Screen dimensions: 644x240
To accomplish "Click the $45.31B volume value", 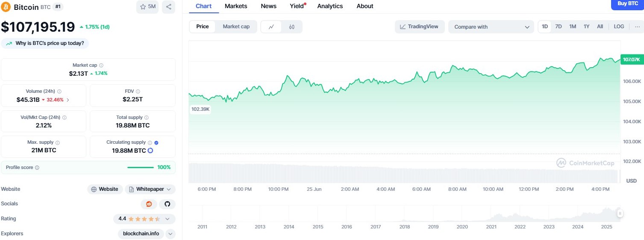I will [x=28, y=100].
